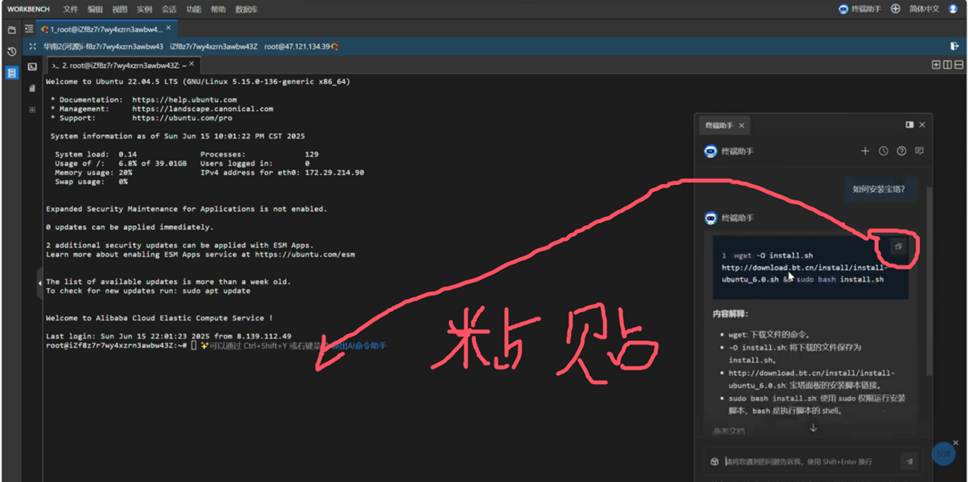Click the fullscreen expand icon in session bar
The image size is (968, 482).
click(33, 46)
